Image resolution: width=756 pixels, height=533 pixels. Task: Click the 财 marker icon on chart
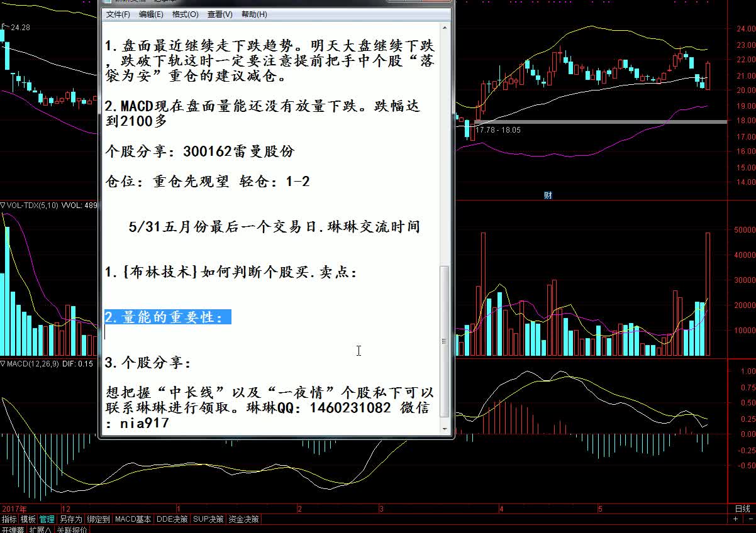point(548,195)
